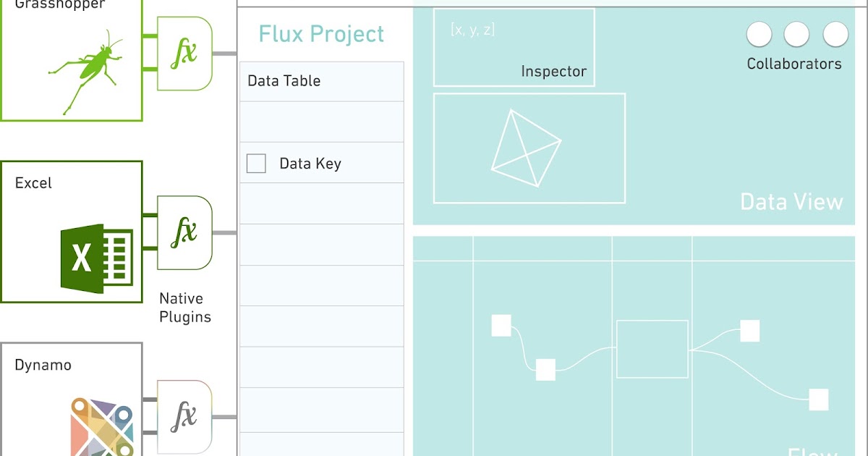868x456 pixels.
Task: Click the bottom-right flow output node
Action: point(818,400)
